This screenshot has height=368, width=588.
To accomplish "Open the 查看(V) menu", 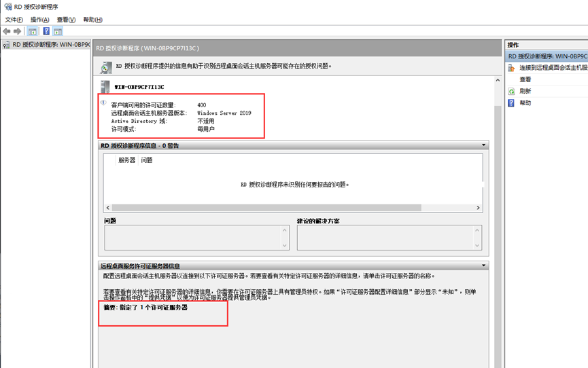I will point(66,20).
